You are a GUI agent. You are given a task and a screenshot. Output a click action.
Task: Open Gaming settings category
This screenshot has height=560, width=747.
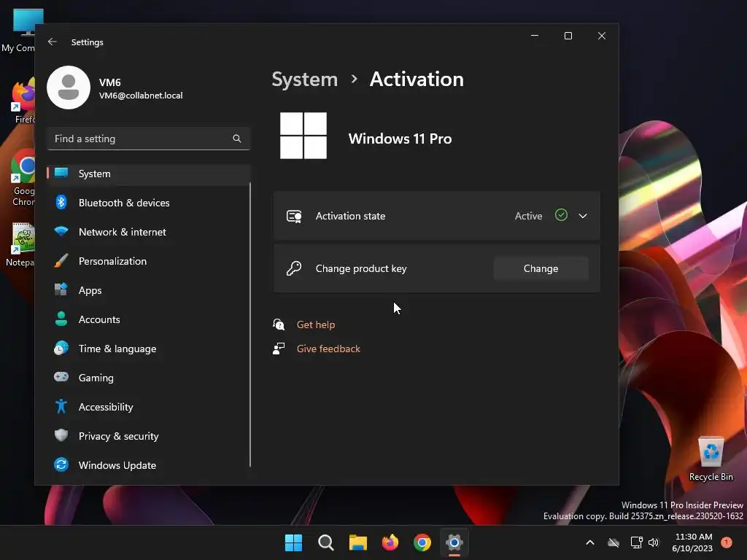click(x=149, y=377)
